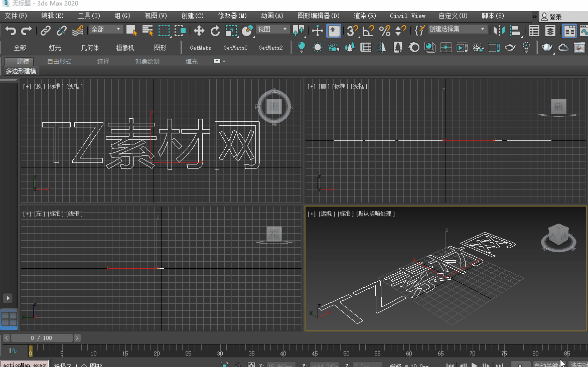Open the mini curve editor icon
The height and width of the screenshot is (367, 588).
pyautogui.click(x=13, y=351)
